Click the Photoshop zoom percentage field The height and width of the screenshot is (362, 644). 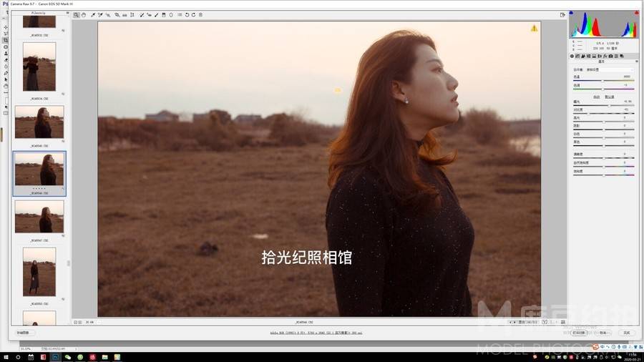(26, 349)
